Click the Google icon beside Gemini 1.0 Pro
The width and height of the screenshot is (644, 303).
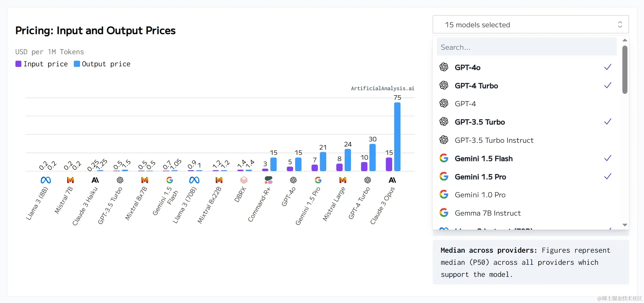tap(444, 194)
